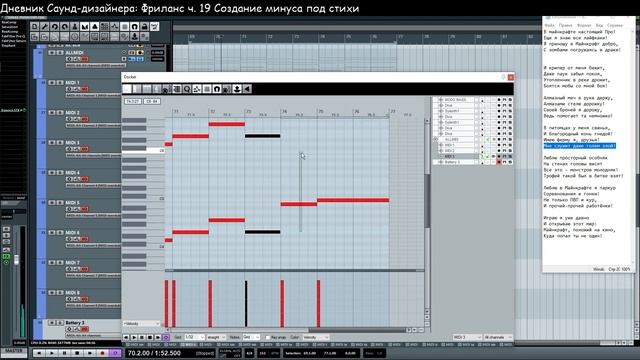The width and height of the screenshot is (640, 360).
Task: Click the padlock icon in the main toolbar
Action: [x=144, y=27]
